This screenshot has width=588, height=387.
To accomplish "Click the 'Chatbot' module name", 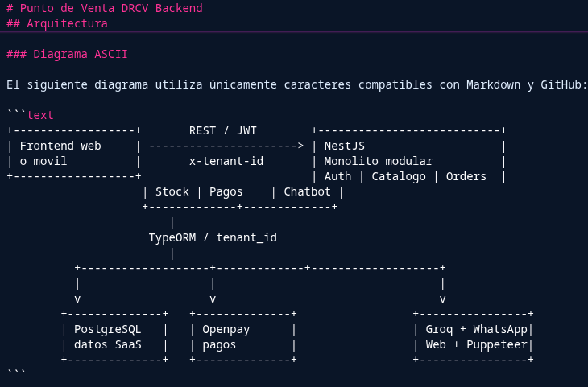I will coord(307,191).
